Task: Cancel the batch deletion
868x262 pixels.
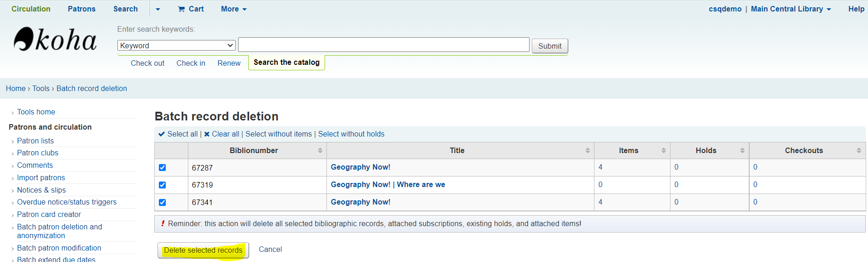Action: pyautogui.click(x=270, y=249)
